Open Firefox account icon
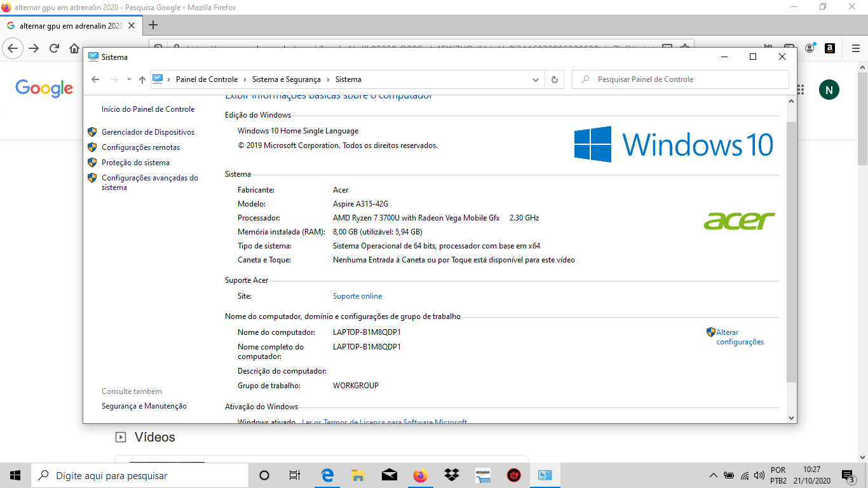The image size is (868, 488). pos(810,48)
